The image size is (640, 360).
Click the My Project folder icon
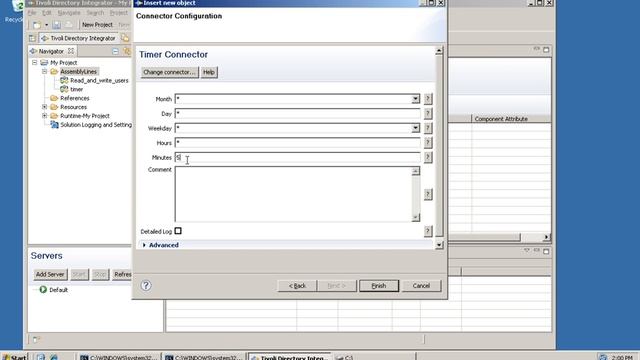pyautogui.click(x=44, y=62)
